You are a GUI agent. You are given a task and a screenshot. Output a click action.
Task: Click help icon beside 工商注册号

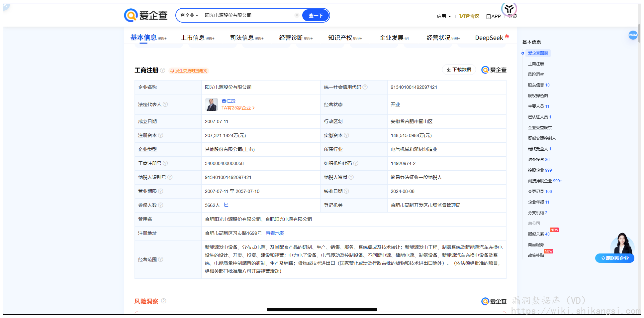pos(165,163)
